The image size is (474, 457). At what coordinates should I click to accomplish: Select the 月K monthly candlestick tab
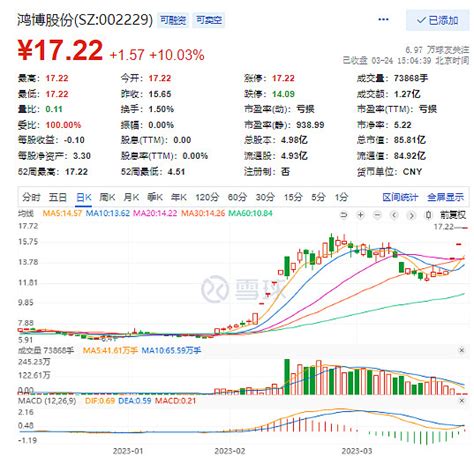coord(131,197)
